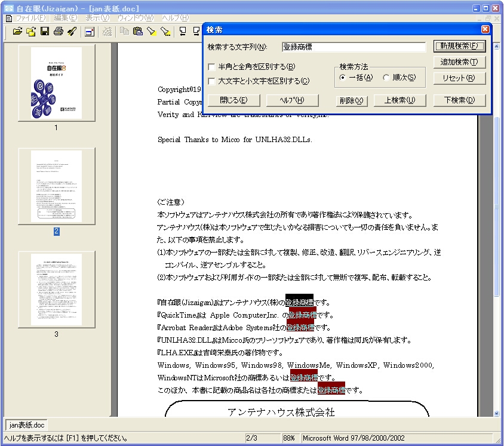The height and width of the screenshot is (446, 504).
Task: Save using the floppy disk icon
Action: pyautogui.click(x=45, y=31)
